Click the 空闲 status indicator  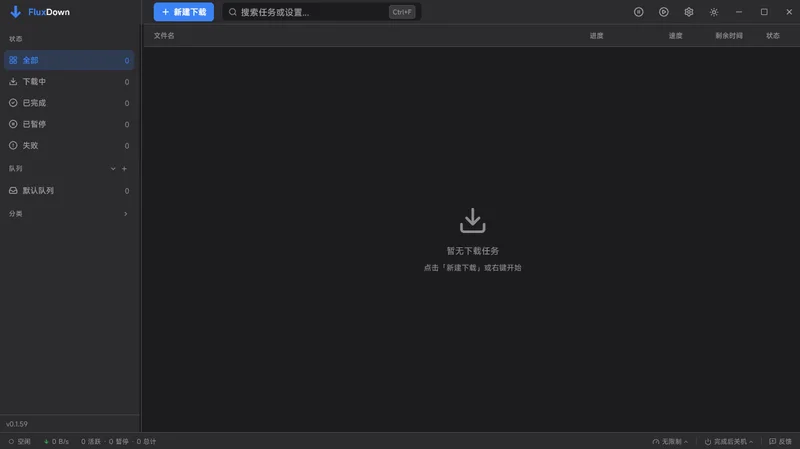[19, 441]
